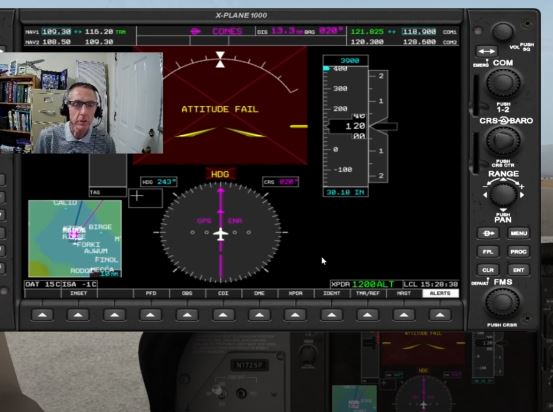553x412 pixels.
Task: Click the COM1 active frequency 121.825
Action: pyautogui.click(x=367, y=32)
